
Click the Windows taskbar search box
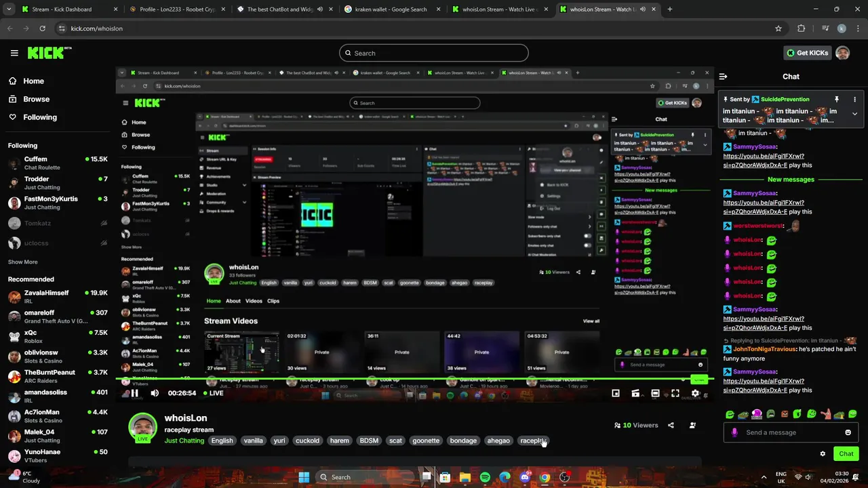(366, 477)
